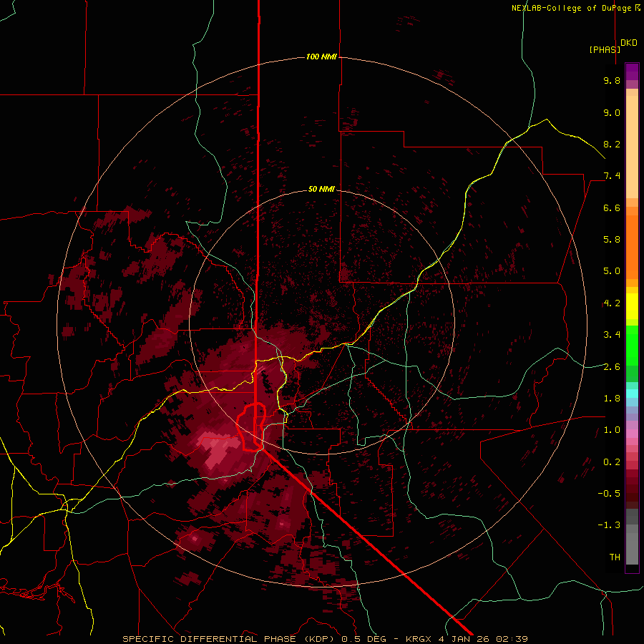Click the 50 NMI range ring label
The width and height of the screenshot is (644, 644).
click(x=321, y=189)
